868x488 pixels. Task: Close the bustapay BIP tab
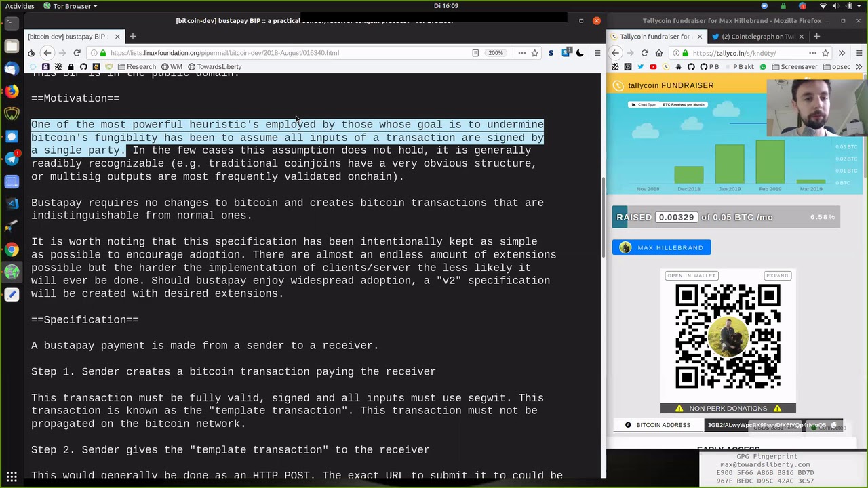[117, 37]
